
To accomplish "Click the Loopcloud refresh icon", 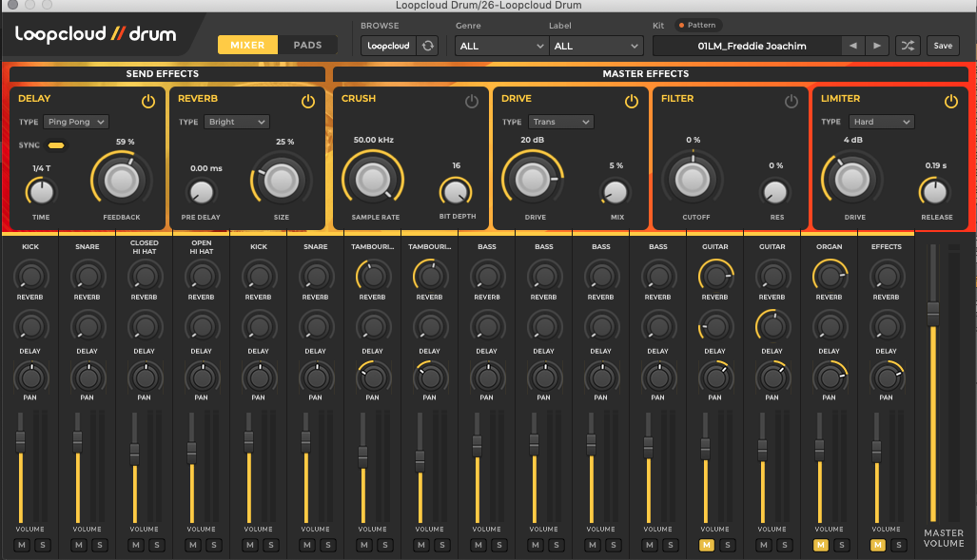I will pyautogui.click(x=427, y=46).
